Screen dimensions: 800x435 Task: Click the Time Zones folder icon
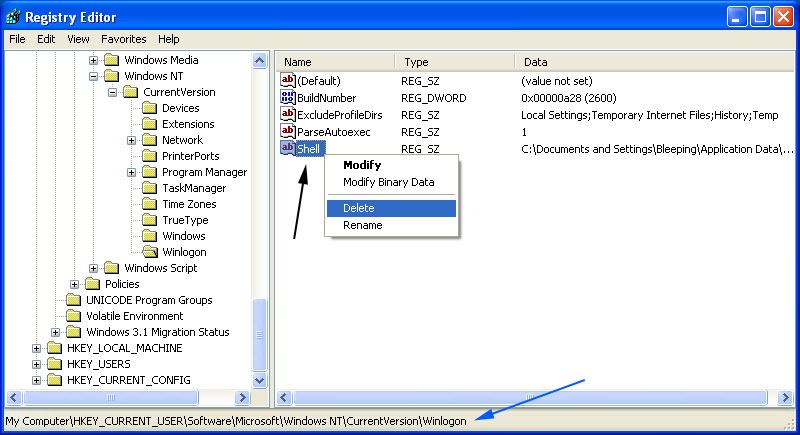tap(149, 204)
